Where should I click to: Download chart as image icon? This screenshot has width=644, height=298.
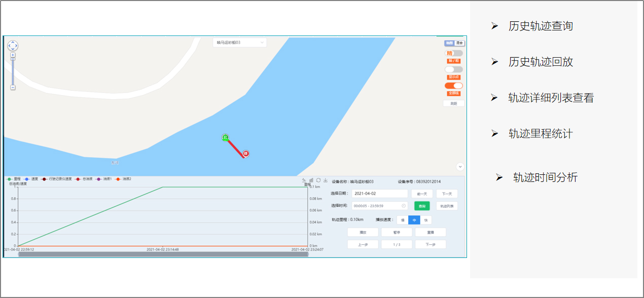[x=325, y=180]
